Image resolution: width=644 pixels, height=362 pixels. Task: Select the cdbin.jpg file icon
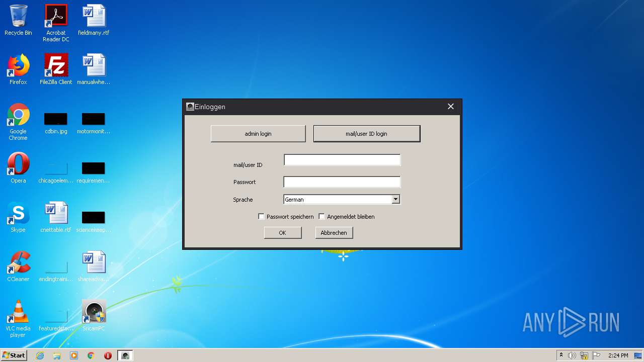pyautogui.click(x=56, y=124)
